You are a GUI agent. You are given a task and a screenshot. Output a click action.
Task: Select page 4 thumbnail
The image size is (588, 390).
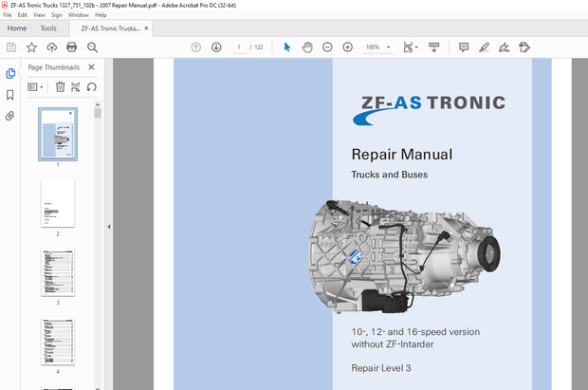point(58,342)
